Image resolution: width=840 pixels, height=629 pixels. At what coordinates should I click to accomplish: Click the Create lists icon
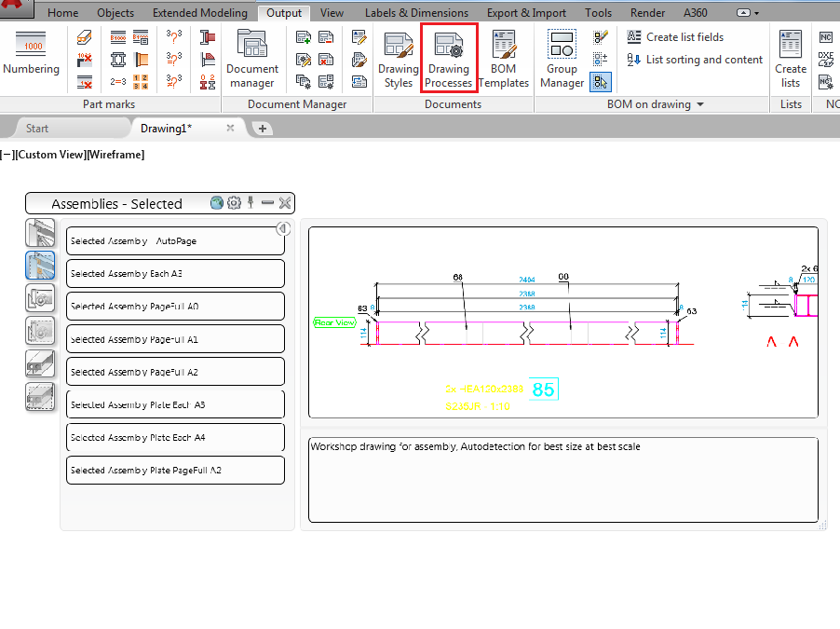pyautogui.click(x=791, y=59)
